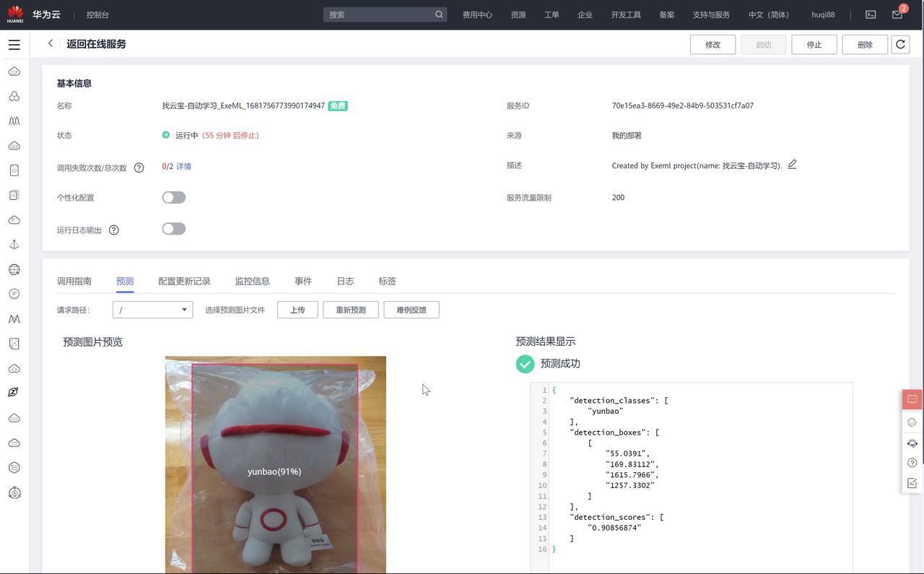Click the help icon next to 调用失败次数/总次数

(x=139, y=168)
